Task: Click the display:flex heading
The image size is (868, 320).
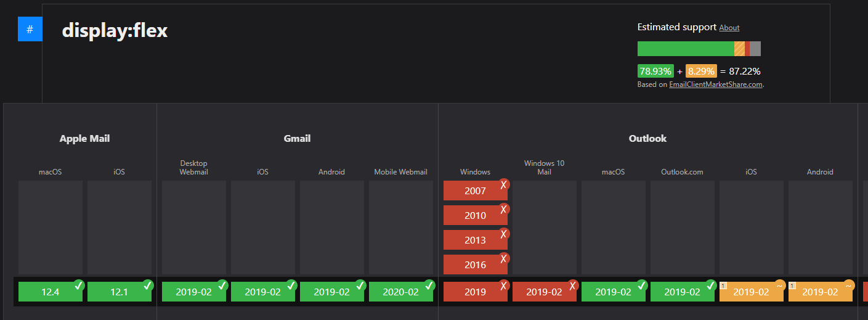Action: coord(115,30)
